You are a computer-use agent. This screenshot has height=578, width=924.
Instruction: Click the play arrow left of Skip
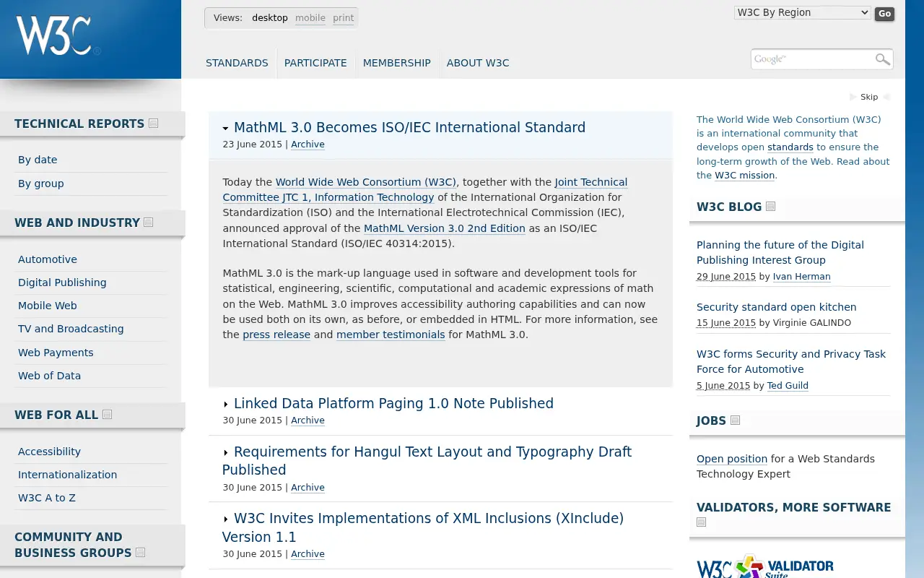tap(853, 97)
